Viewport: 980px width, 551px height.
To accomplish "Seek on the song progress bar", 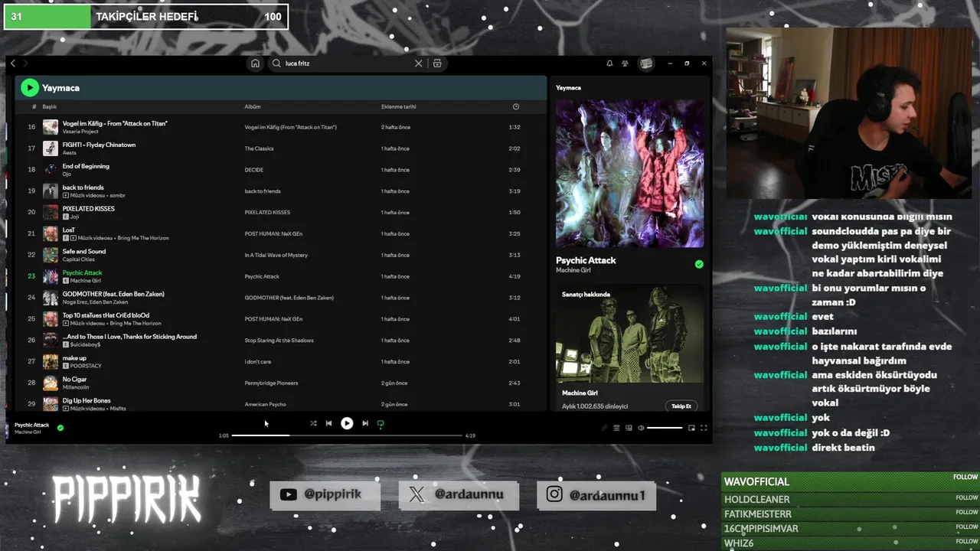I will pyautogui.click(x=347, y=435).
